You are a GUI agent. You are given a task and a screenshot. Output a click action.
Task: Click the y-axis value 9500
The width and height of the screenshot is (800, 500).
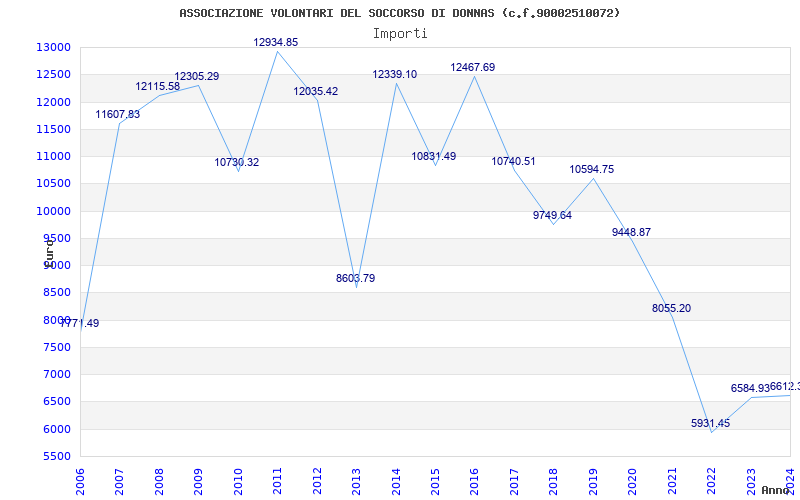(56, 238)
